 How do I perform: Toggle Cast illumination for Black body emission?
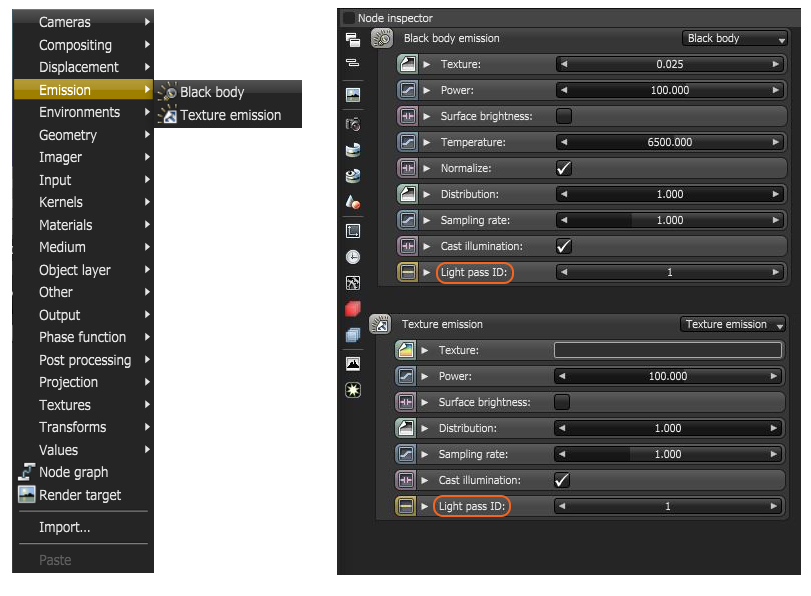(x=566, y=245)
